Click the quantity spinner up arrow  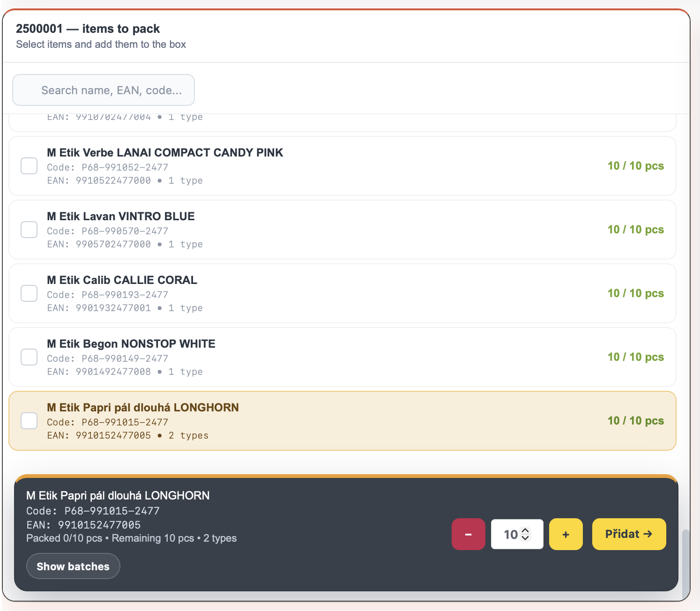tap(525, 531)
